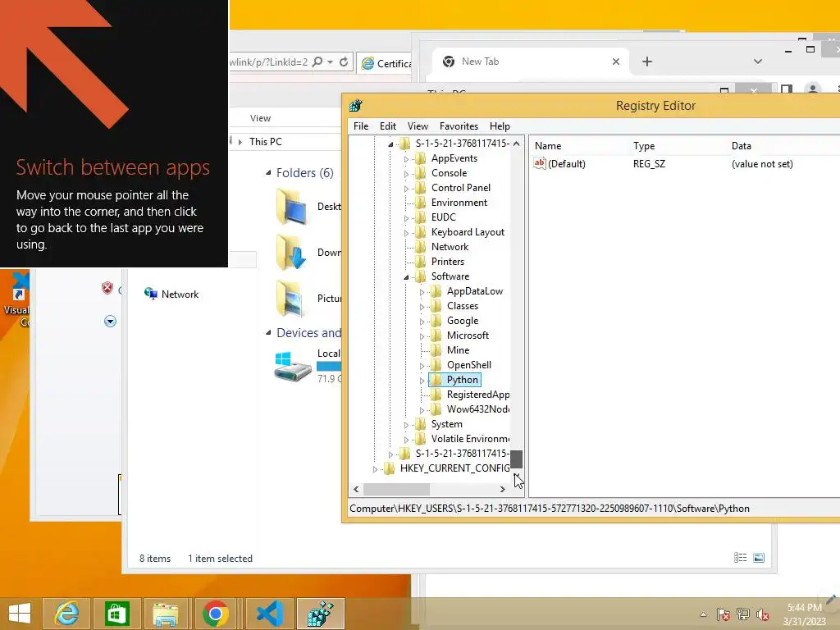Click the View tab in File Explorer

click(x=260, y=118)
